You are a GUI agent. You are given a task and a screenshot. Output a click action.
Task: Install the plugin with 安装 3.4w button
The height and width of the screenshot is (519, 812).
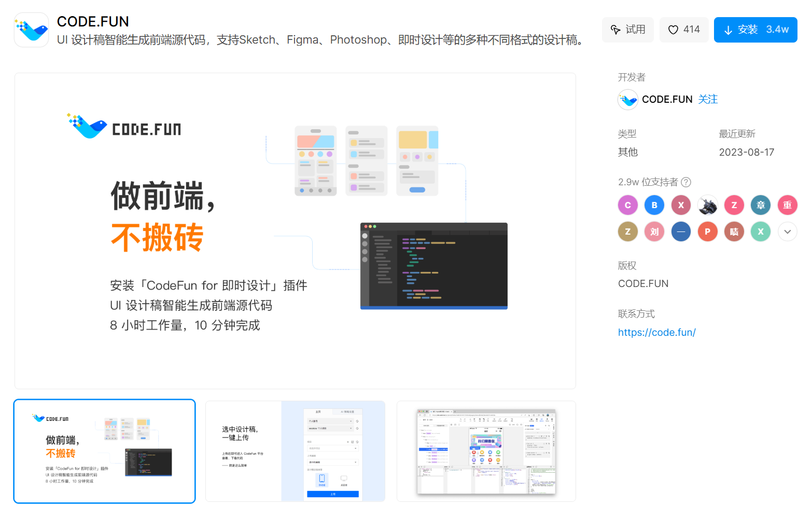pyautogui.click(x=755, y=30)
